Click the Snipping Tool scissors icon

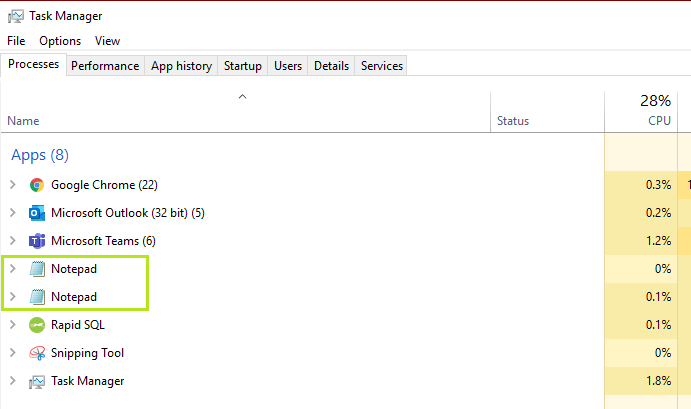point(37,353)
